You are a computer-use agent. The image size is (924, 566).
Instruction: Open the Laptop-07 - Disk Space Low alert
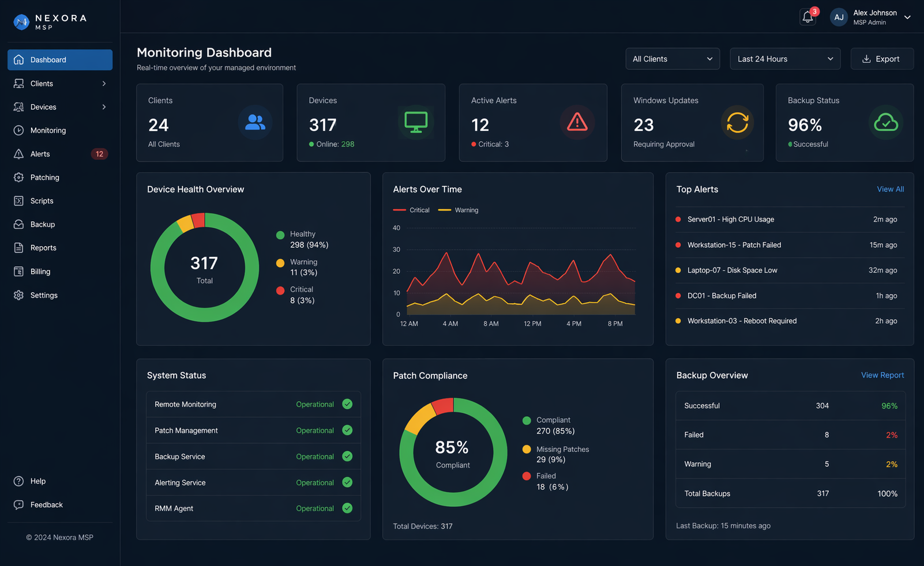[x=790, y=270]
